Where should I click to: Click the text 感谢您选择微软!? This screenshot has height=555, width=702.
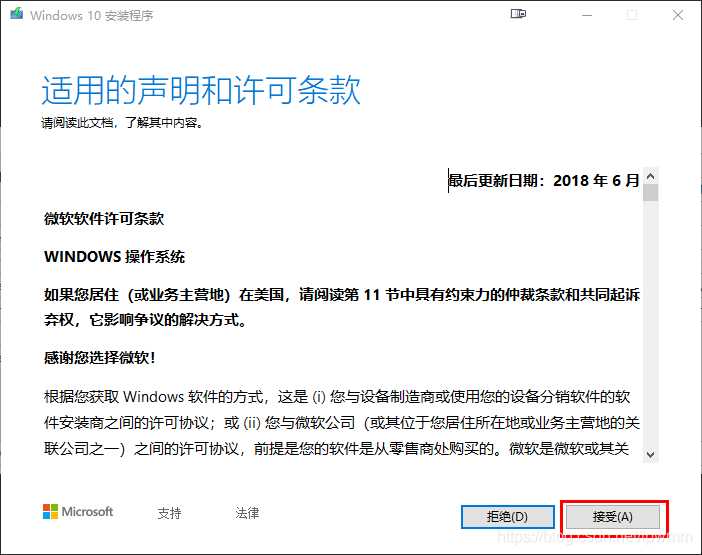pos(99,357)
